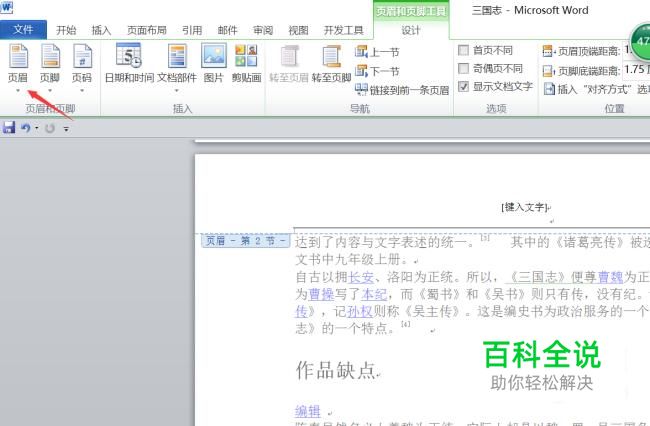This screenshot has height=426, width=650.
Task: Switch to the 邮件 (Mailings) tab
Action: (228, 30)
